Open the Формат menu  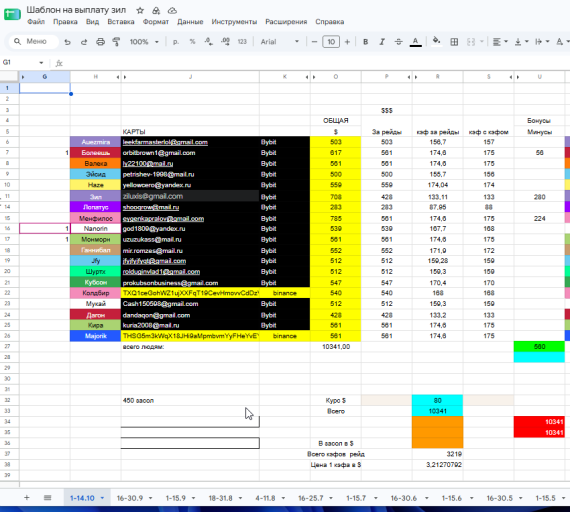[x=156, y=22]
